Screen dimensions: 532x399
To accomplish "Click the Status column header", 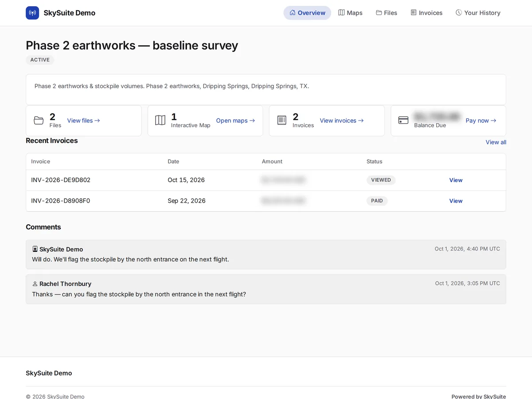I will 374,161.
